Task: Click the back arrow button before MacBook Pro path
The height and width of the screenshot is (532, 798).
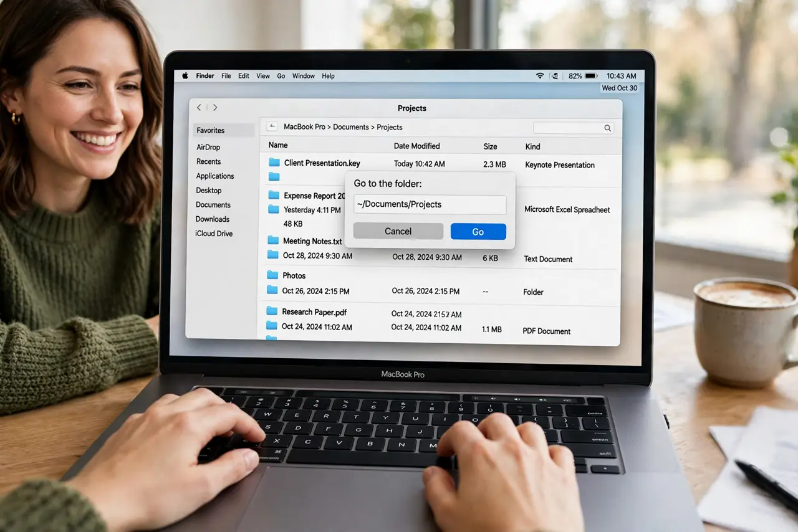Action: 272,126
